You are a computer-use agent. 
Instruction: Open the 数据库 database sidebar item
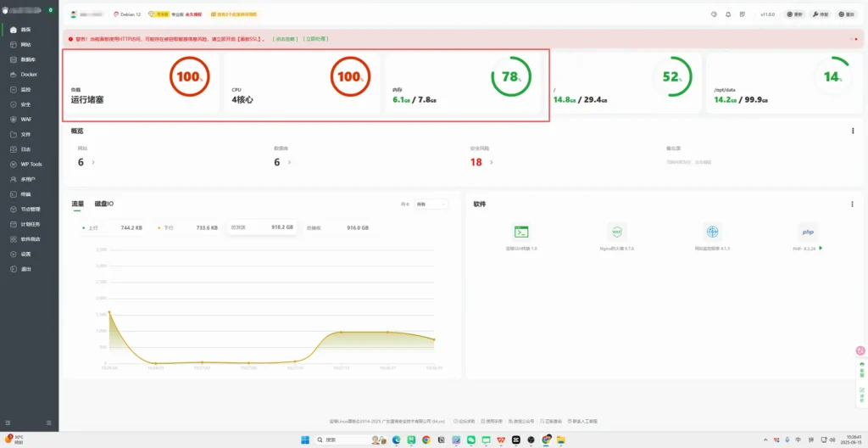[x=29, y=59]
